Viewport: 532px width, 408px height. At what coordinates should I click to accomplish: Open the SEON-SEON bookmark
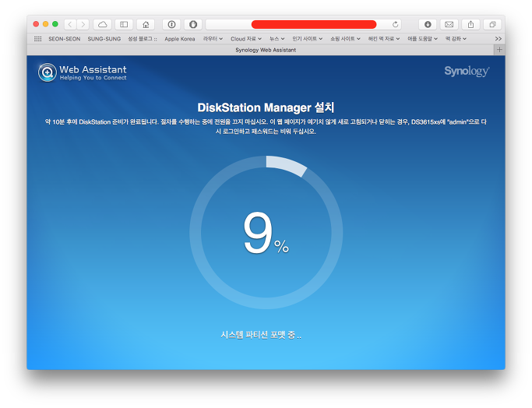coord(65,39)
